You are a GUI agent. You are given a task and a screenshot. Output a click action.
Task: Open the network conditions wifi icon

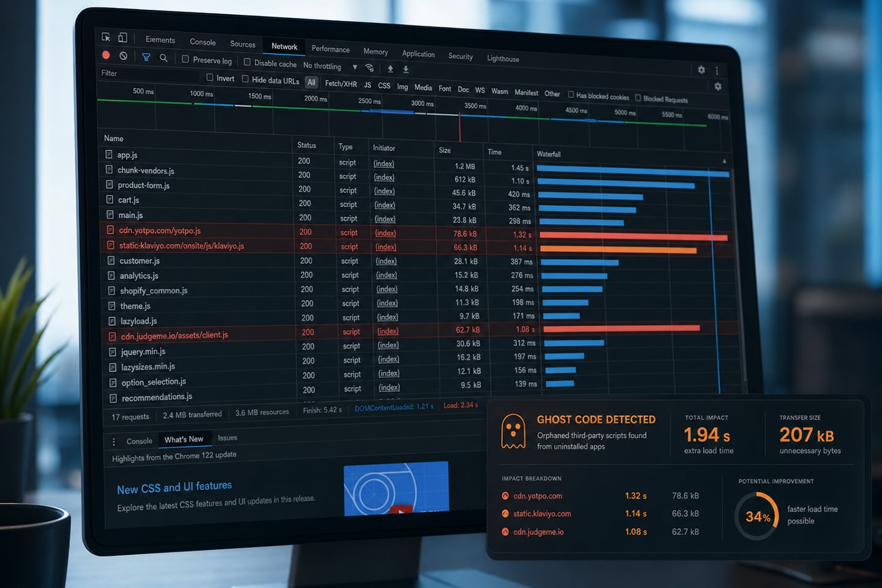369,67
